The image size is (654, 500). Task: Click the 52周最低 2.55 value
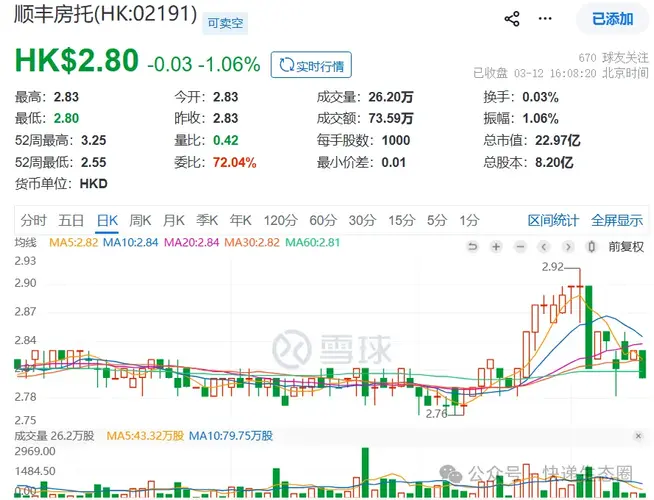93,162
